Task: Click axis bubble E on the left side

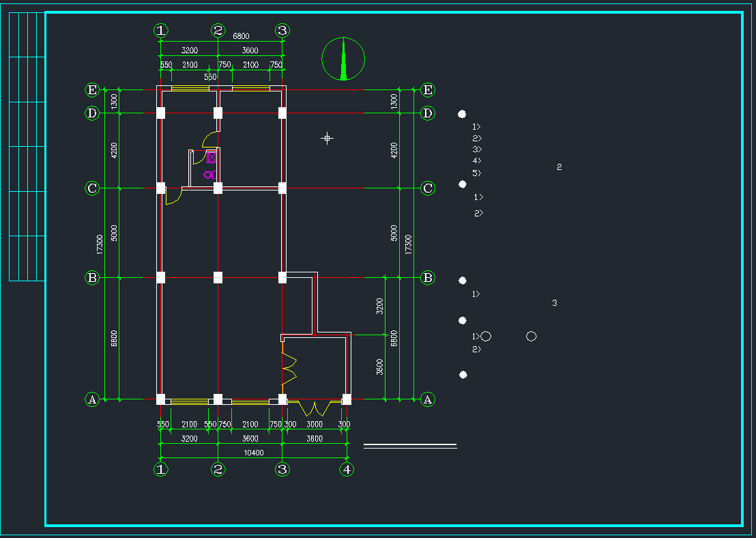Action: pyautogui.click(x=92, y=89)
